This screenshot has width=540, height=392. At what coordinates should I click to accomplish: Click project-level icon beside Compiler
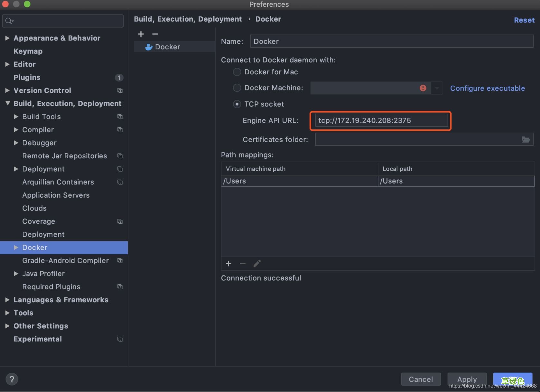(120, 130)
